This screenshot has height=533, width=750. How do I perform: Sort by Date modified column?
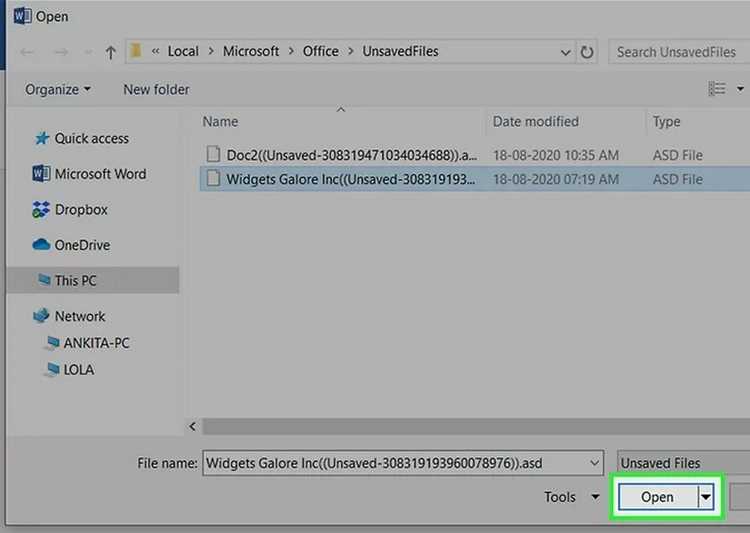(x=535, y=122)
